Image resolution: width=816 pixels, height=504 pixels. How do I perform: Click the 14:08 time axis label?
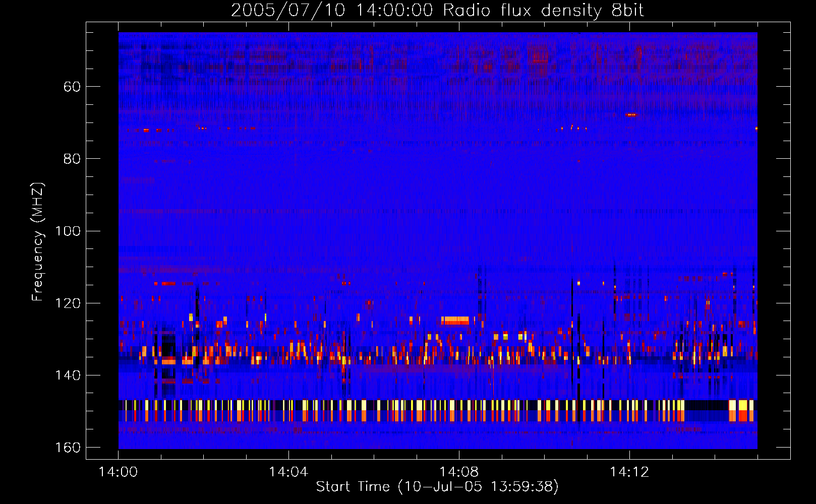pos(459,472)
